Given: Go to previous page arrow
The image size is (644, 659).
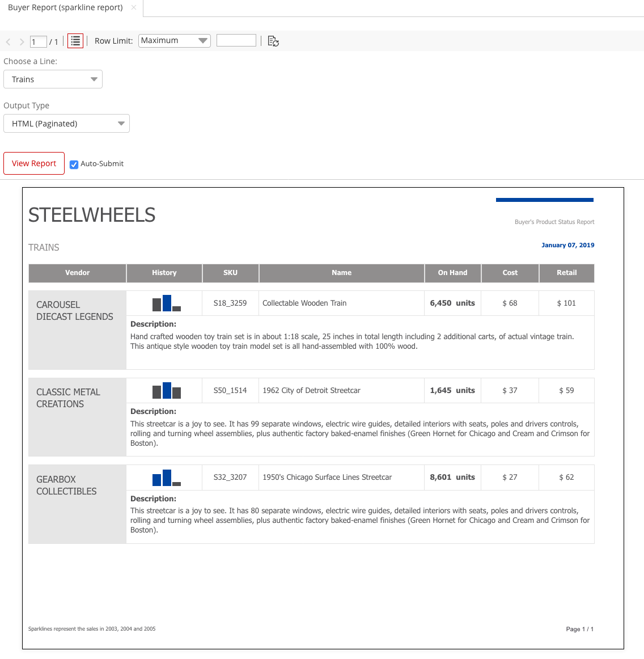Looking at the screenshot, I should coord(8,41).
